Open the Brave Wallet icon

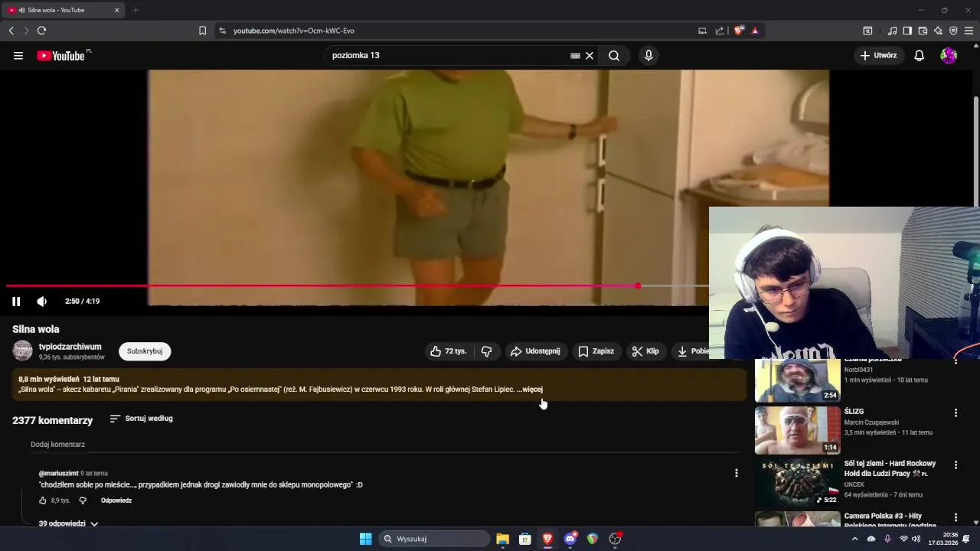[923, 31]
